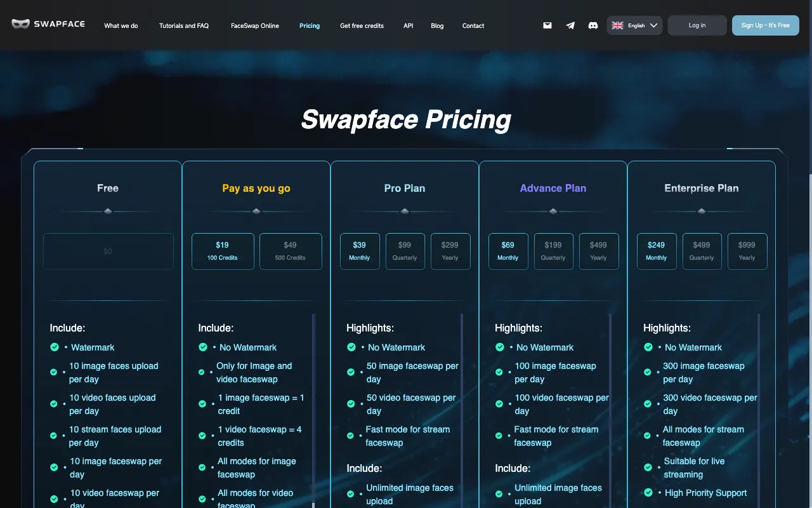Click check icon beside 50 video faceswap per day

click(x=351, y=404)
